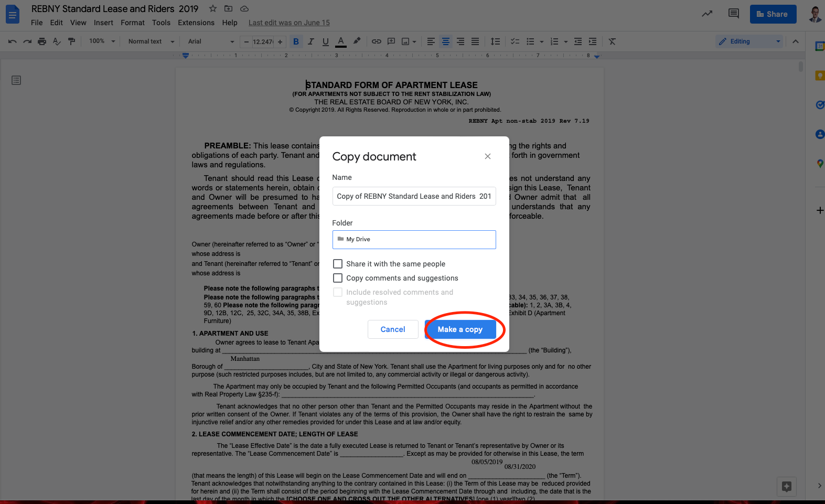825x504 pixels.
Task: Show the document outline
Action: pos(16,80)
